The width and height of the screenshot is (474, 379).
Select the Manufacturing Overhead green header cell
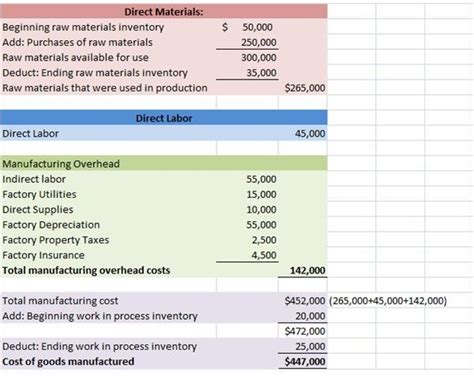point(163,164)
